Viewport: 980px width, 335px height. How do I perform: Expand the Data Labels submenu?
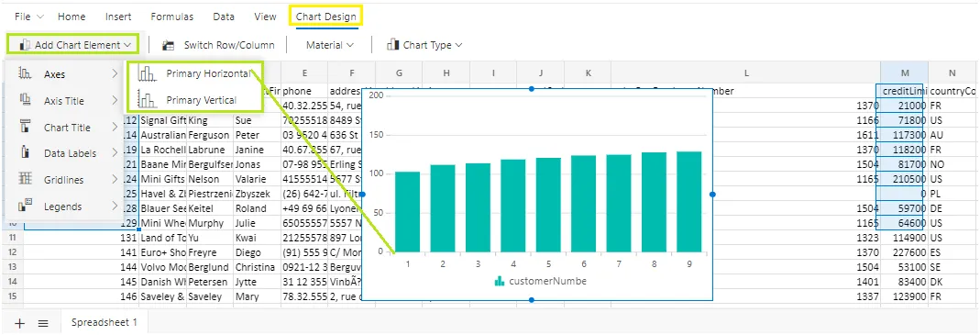click(66, 153)
